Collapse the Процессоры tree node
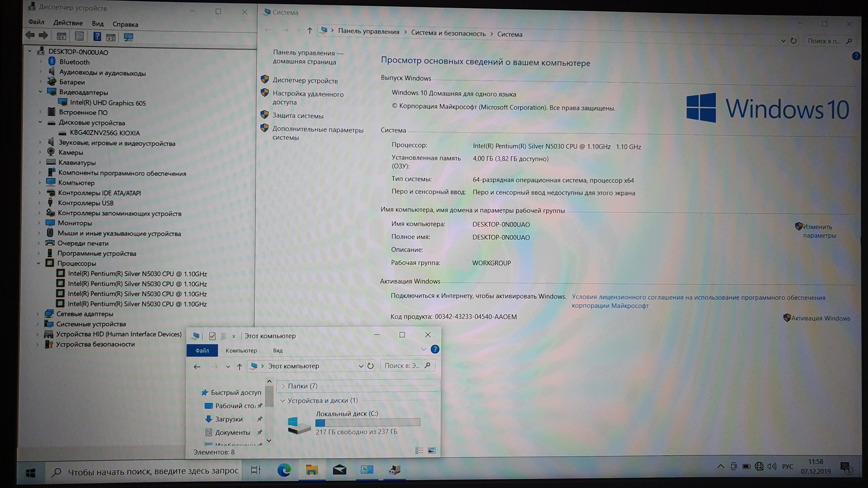This screenshot has height=488, width=868. tap(39, 263)
